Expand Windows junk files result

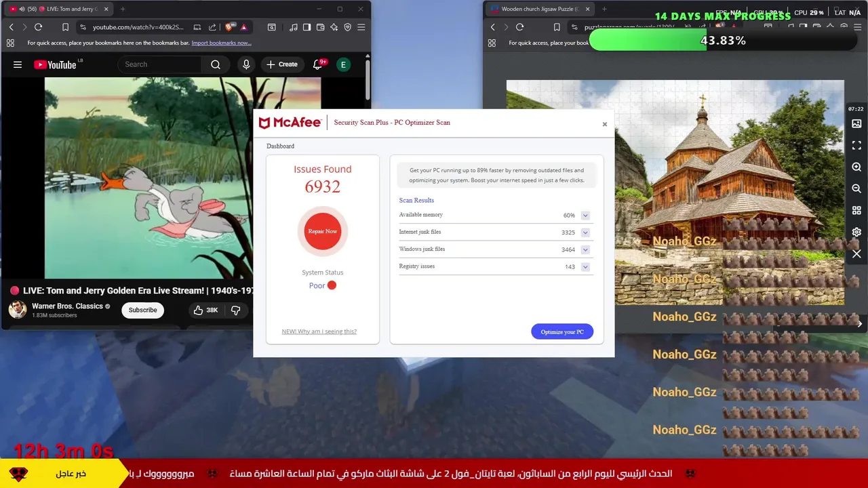[x=585, y=249]
